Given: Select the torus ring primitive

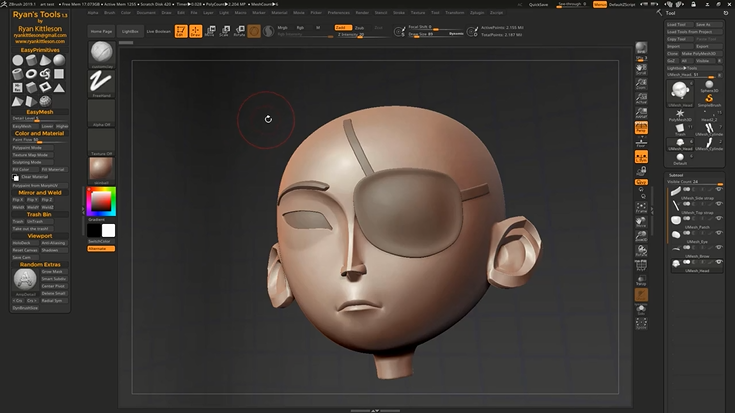Looking at the screenshot, I should (31, 74).
